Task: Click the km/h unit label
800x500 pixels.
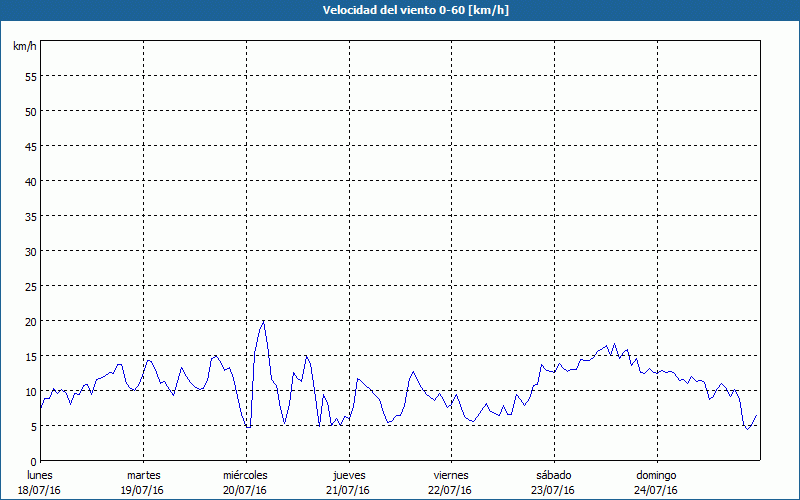Action: click(x=24, y=47)
